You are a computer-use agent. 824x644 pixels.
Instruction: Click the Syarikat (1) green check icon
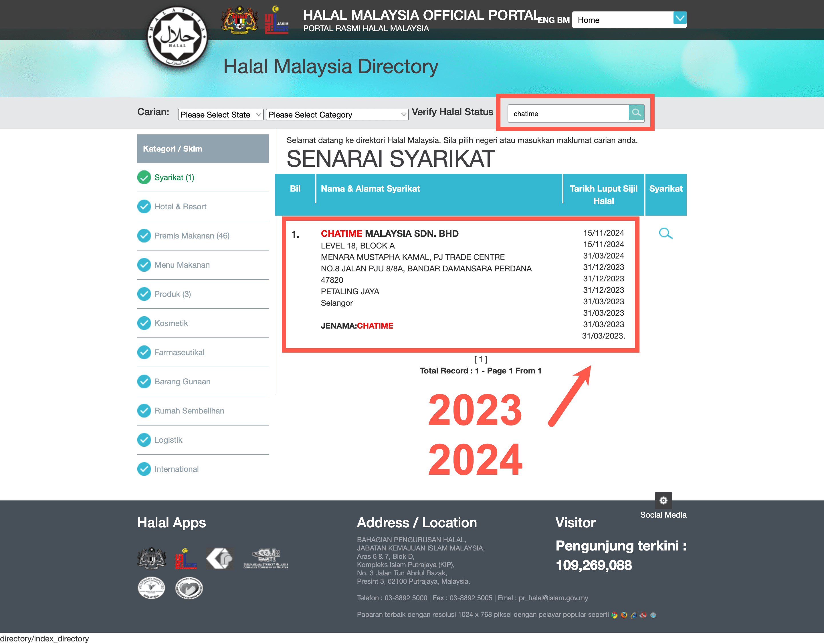(x=144, y=177)
